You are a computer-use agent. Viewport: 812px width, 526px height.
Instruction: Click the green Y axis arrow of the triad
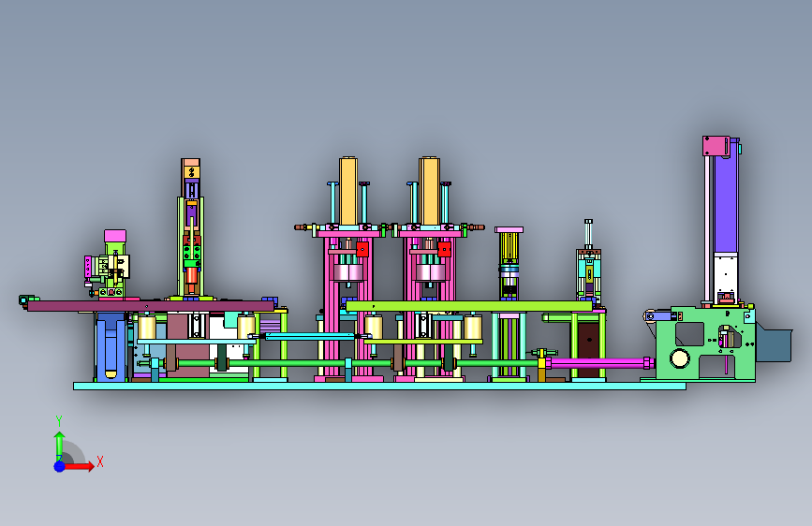click(60, 446)
